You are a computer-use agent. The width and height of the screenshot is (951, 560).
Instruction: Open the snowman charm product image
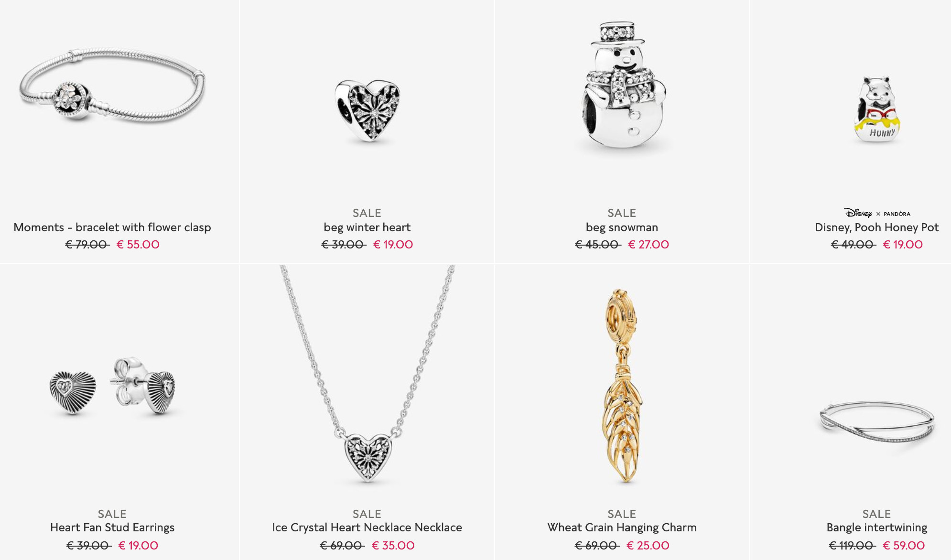pos(622,85)
